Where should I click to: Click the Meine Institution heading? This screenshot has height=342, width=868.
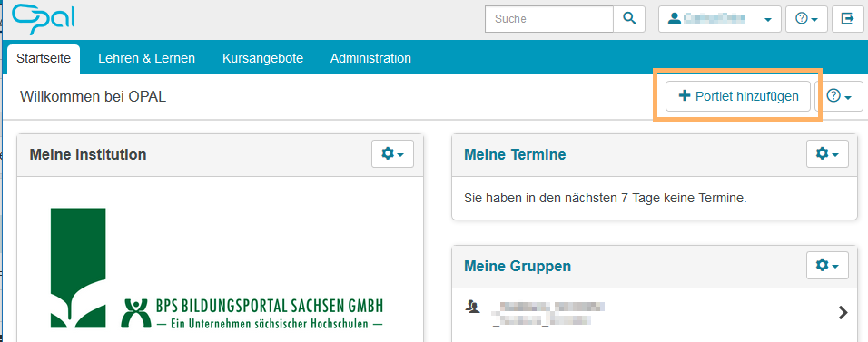tap(88, 154)
